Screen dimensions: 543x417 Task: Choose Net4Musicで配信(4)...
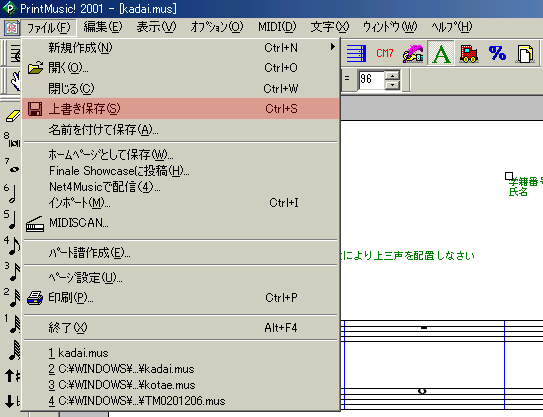point(180,187)
